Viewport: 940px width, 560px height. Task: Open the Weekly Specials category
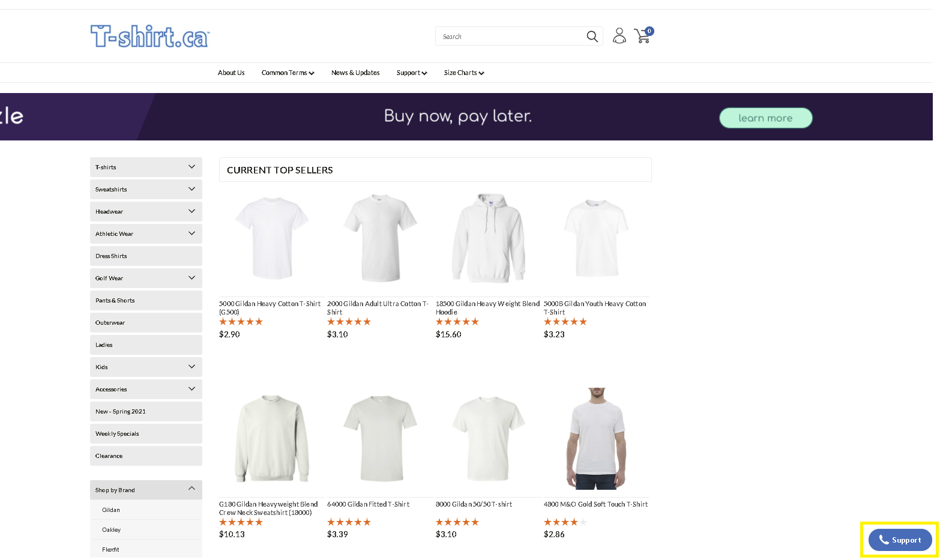click(146, 433)
